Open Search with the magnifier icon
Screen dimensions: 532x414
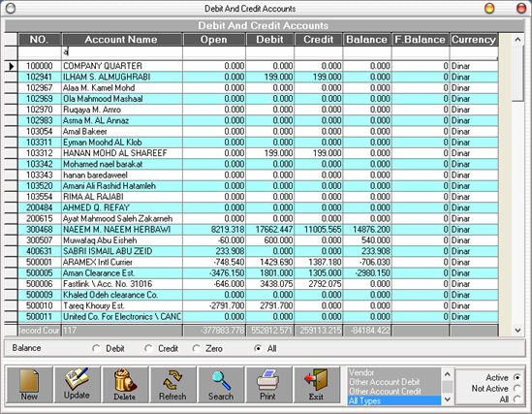point(221,385)
